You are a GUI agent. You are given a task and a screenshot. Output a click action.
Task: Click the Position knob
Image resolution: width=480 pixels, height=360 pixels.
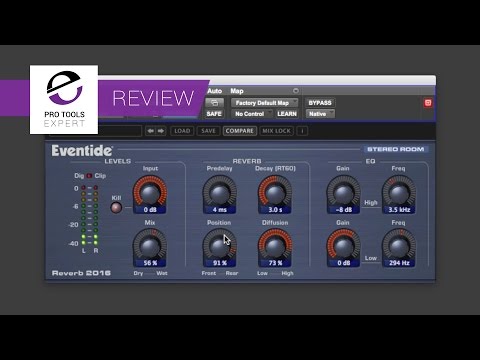220,246
